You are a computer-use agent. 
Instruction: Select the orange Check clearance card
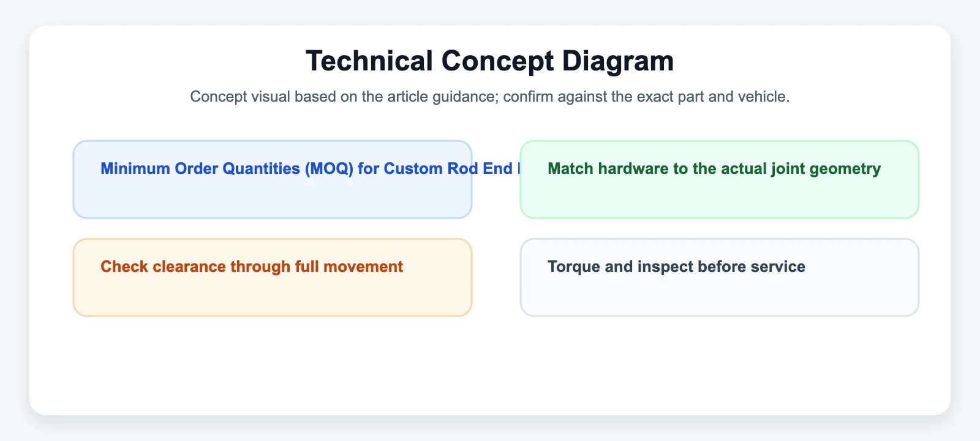(x=273, y=277)
